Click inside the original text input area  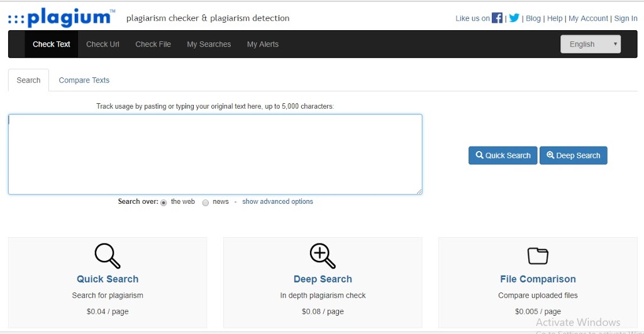[x=215, y=154]
